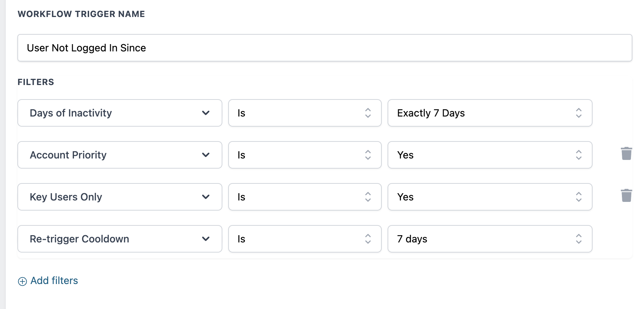644x309 pixels.
Task: Delete the Account Priority filter row
Action: [626, 154]
